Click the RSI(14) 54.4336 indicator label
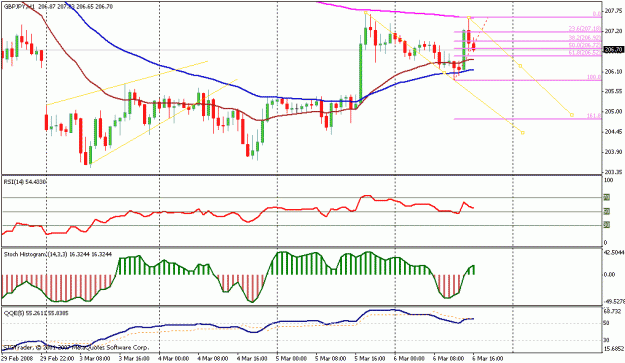 coord(25,182)
